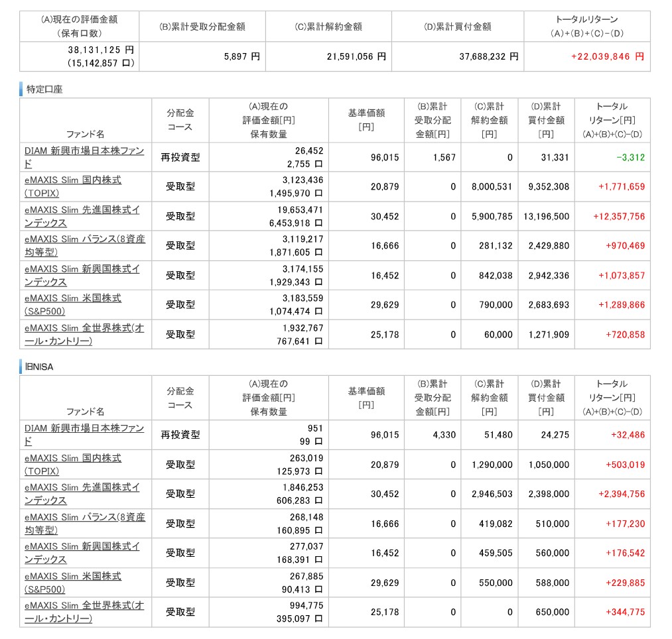Open eMAXIS Slim 国内株式(TOPIX) link in 特定口座 table
Image resolution: width=672 pixels, height=639 pixels.
73,186
